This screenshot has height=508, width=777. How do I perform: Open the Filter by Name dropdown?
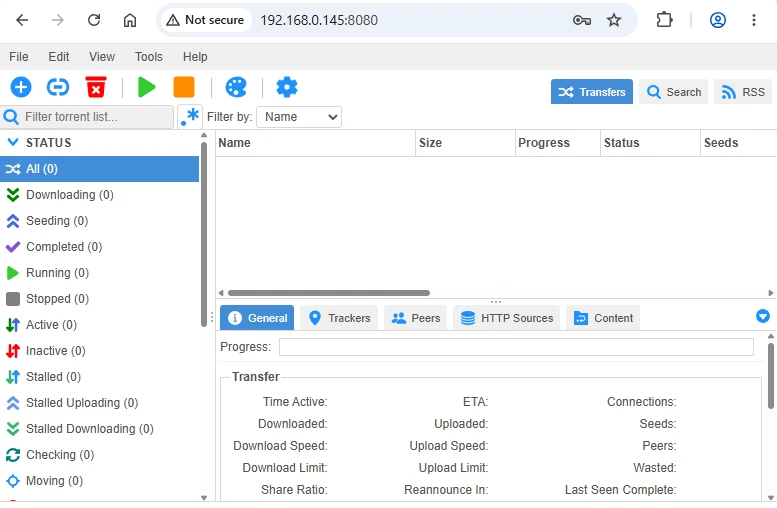click(x=299, y=117)
